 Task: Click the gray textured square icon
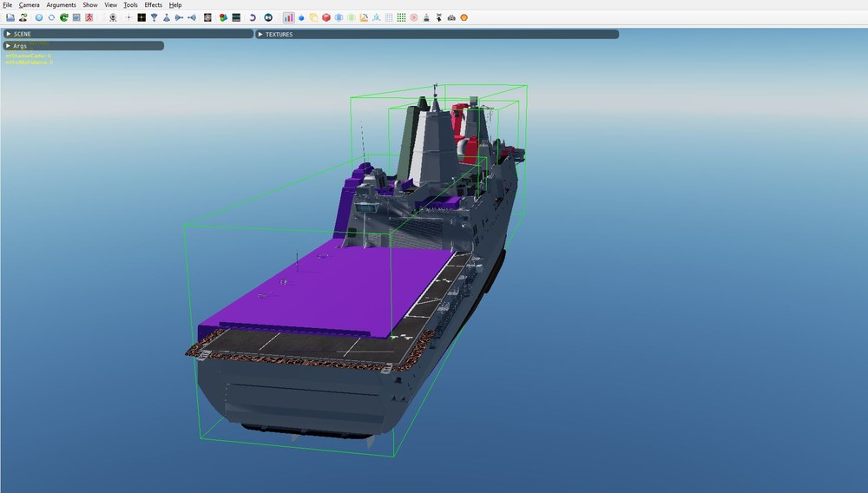coord(207,17)
